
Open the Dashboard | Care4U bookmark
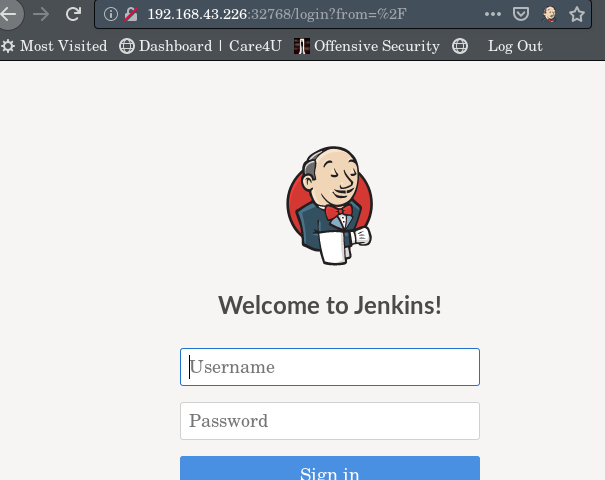200,46
